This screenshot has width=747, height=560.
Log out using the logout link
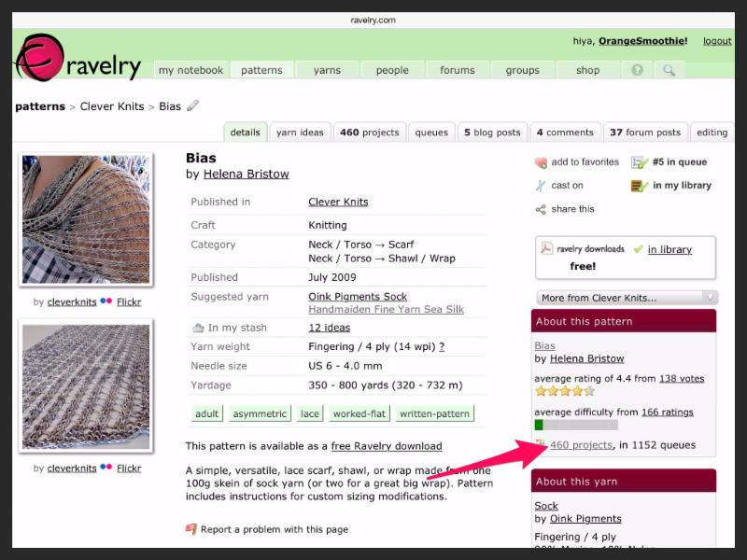pyautogui.click(x=717, y=41)
